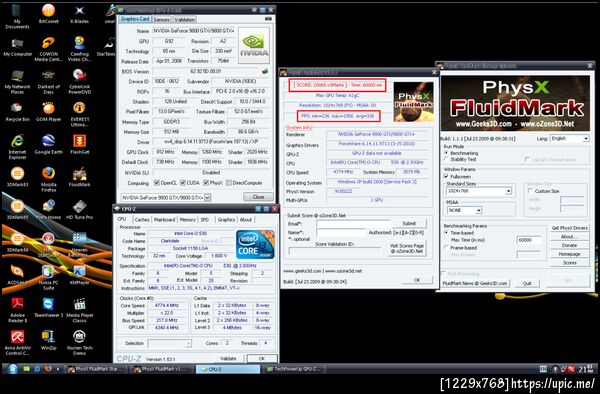Open the Graphics tab in CPU-Z
The image size is (600, 394).
(x=226, y=220)
